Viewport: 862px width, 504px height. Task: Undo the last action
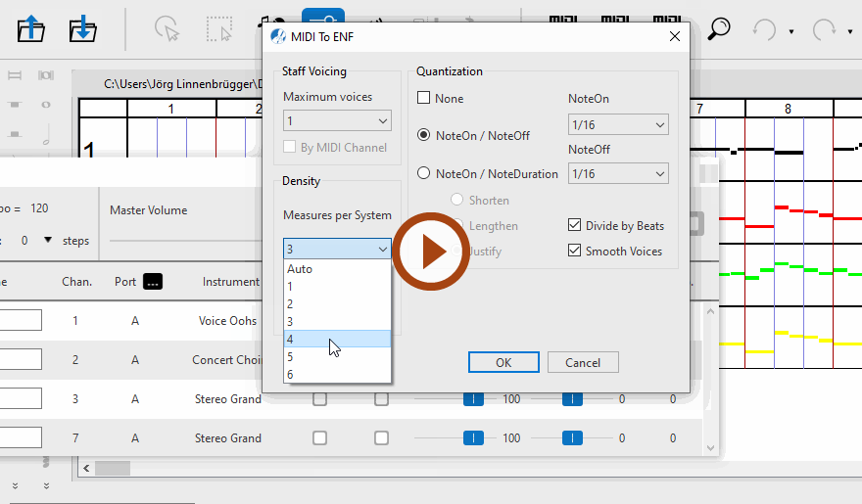765,29
